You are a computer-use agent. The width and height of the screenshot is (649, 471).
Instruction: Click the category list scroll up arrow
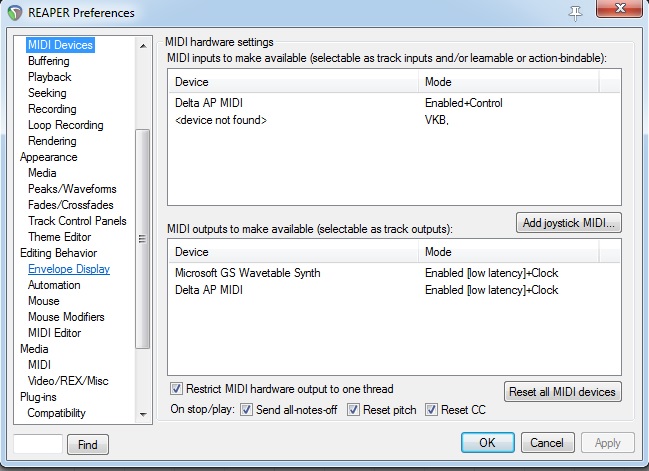[x=143, y=46]
